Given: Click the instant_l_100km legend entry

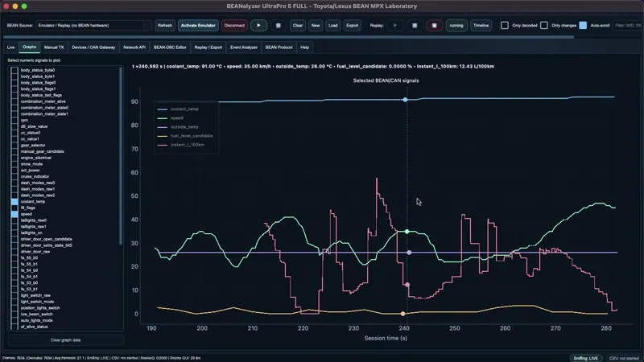Looking at the screenshot, I should point(181,145).
